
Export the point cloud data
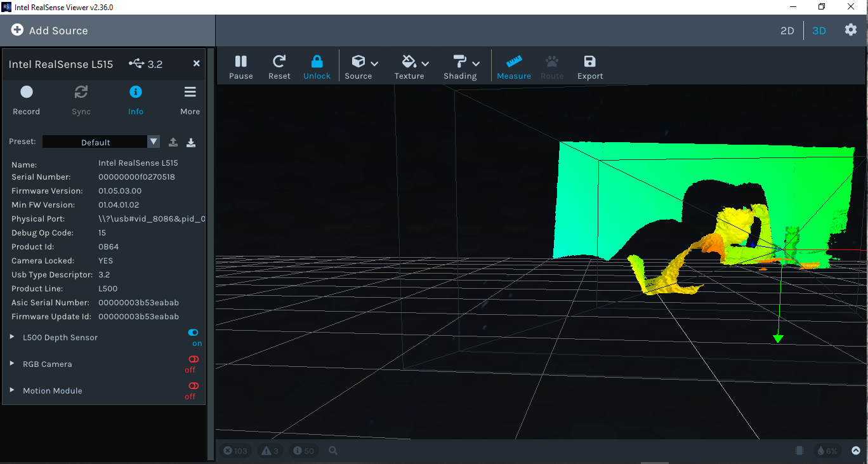(x=589, y=66)
